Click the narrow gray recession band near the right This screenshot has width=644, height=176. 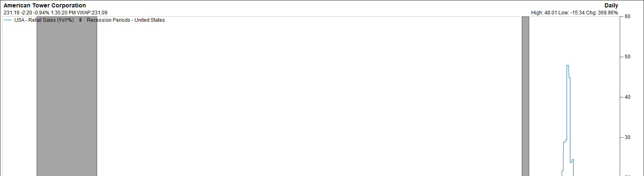coord(525,96)
